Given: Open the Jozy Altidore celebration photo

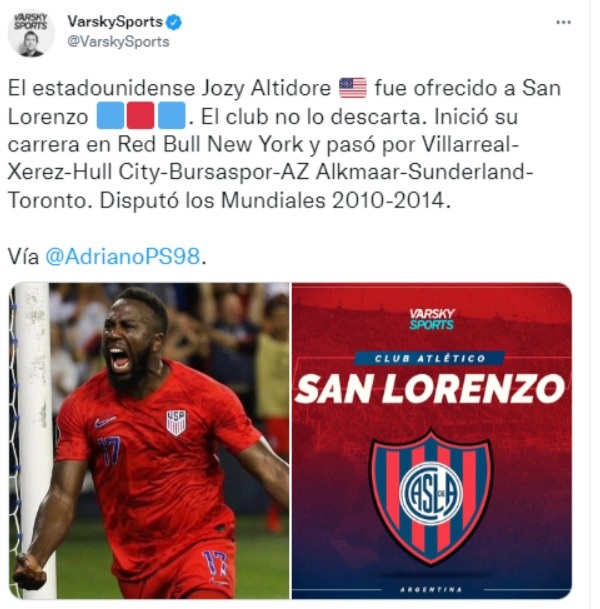Looking at the screenshot, I should coord(149,441).
